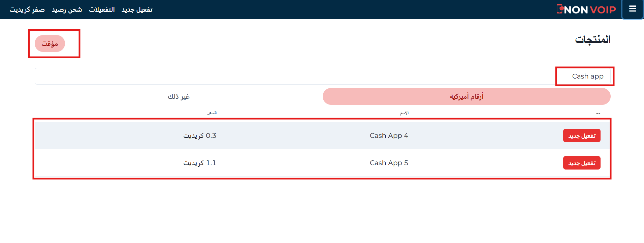Open تفعيل جديد in top navigation

[x=137, y=9]
